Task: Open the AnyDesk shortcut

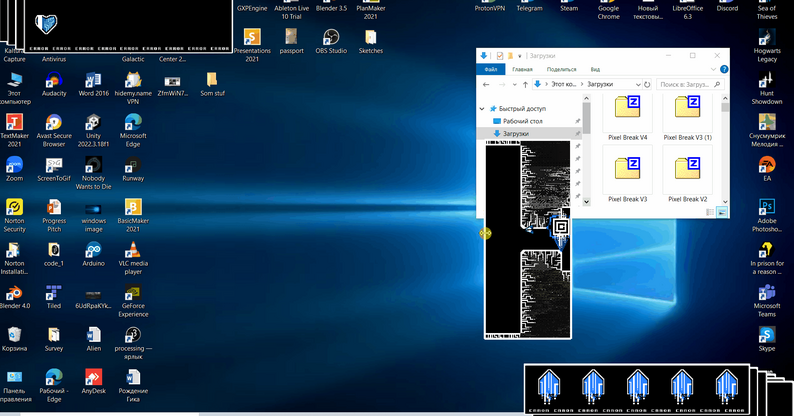Action: tap(93, 377)
